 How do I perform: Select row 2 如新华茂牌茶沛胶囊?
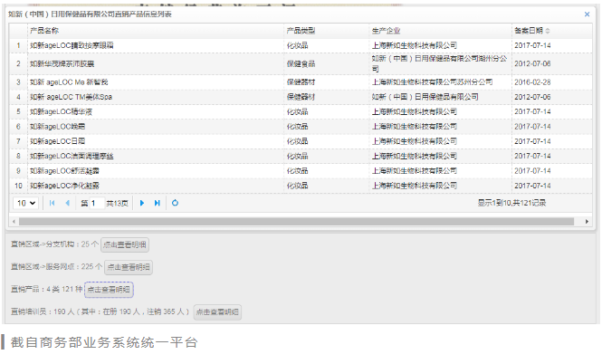click(x=301, y=63)
